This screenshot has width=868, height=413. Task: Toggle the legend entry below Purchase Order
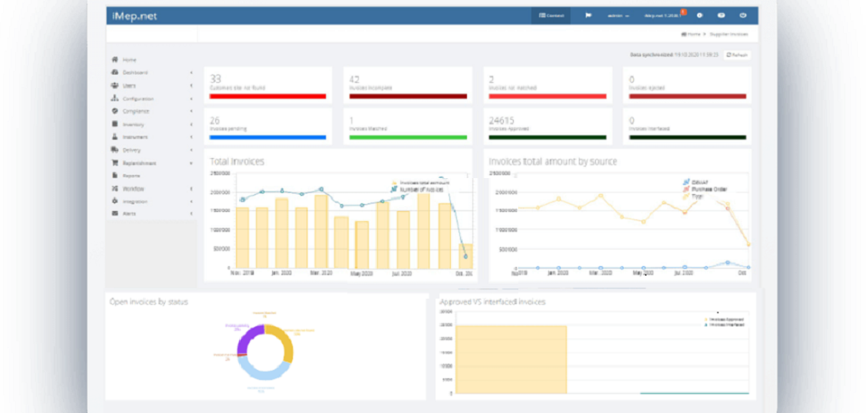692,197
